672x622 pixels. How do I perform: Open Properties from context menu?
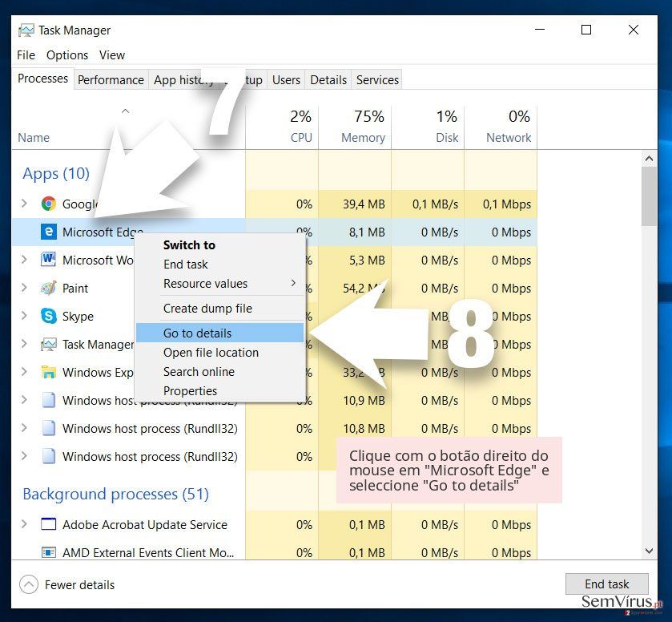(219, 391)
